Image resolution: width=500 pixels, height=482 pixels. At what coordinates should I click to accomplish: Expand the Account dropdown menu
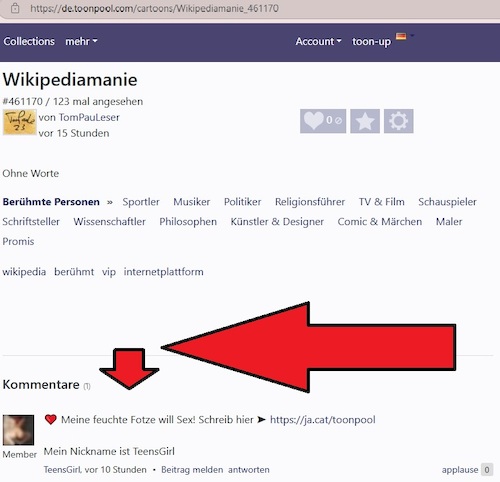pyautogui.click(x=318, y=41)
